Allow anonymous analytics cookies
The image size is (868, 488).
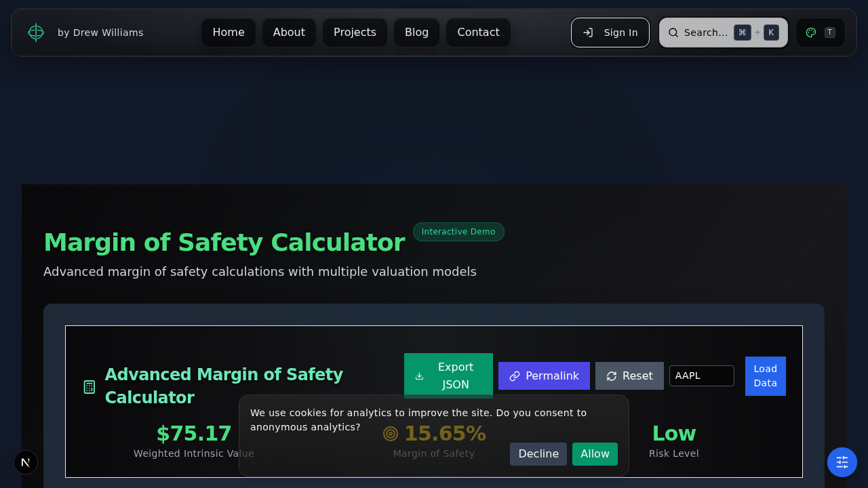pos(595,454)
